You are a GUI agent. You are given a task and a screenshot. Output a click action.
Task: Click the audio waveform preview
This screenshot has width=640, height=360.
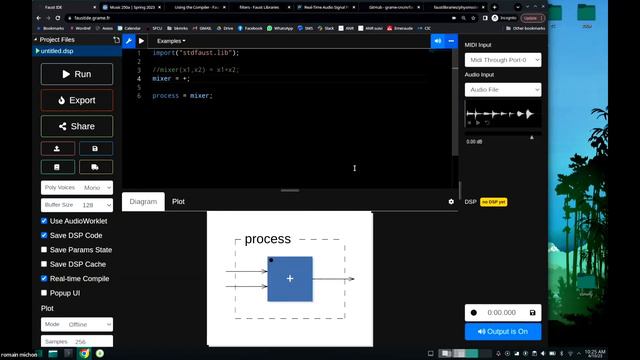(503, 114)
